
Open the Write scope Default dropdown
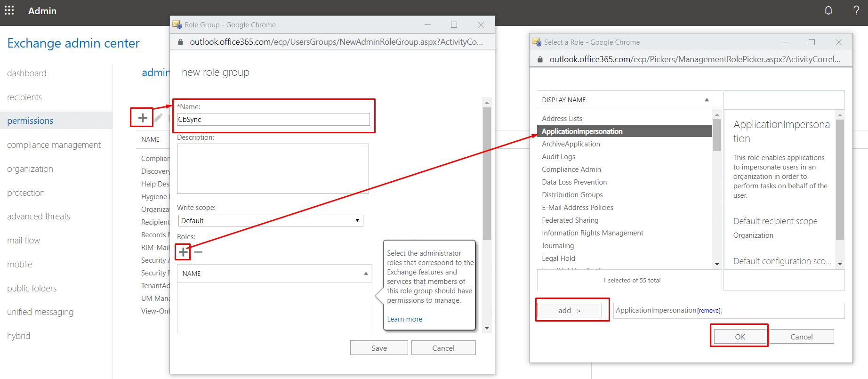[271, 220]
